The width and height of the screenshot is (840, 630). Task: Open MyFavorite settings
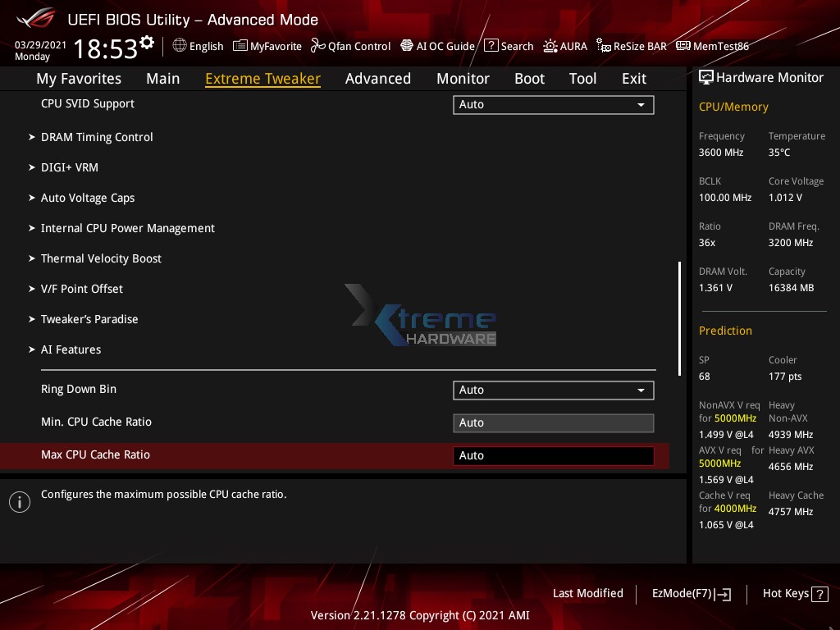(x=267, y=46)
